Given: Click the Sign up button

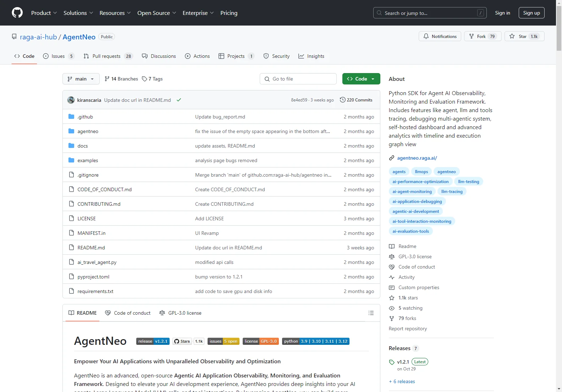Looking at the screenshot, I should [x=531, y=13].
